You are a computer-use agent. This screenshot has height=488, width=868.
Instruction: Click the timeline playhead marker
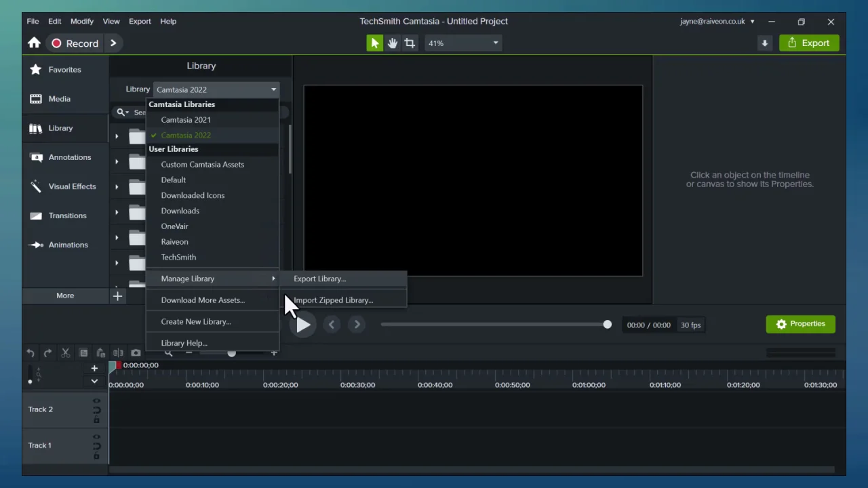click(114, 367)
